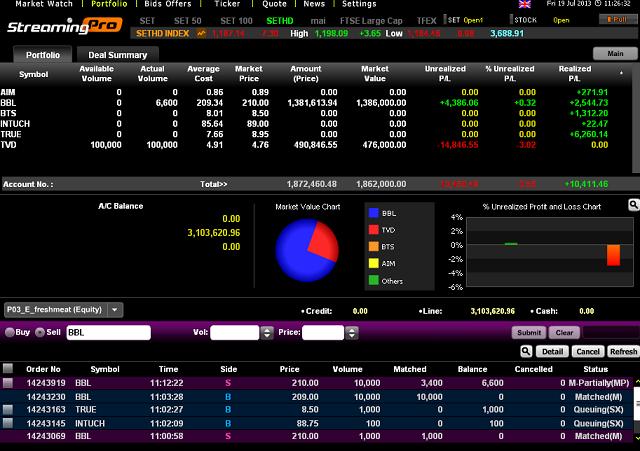
Task: Select the mai index tab
Action: click(x=318, y=21)
